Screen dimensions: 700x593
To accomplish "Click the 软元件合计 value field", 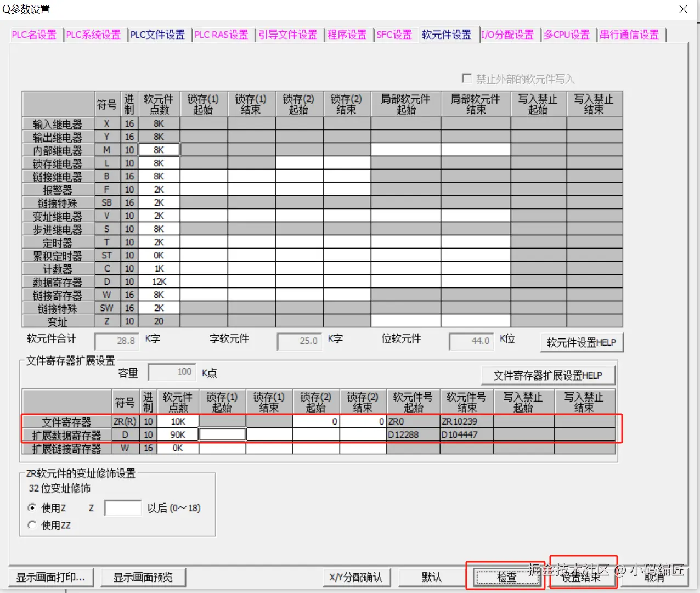I will [116, 341].
